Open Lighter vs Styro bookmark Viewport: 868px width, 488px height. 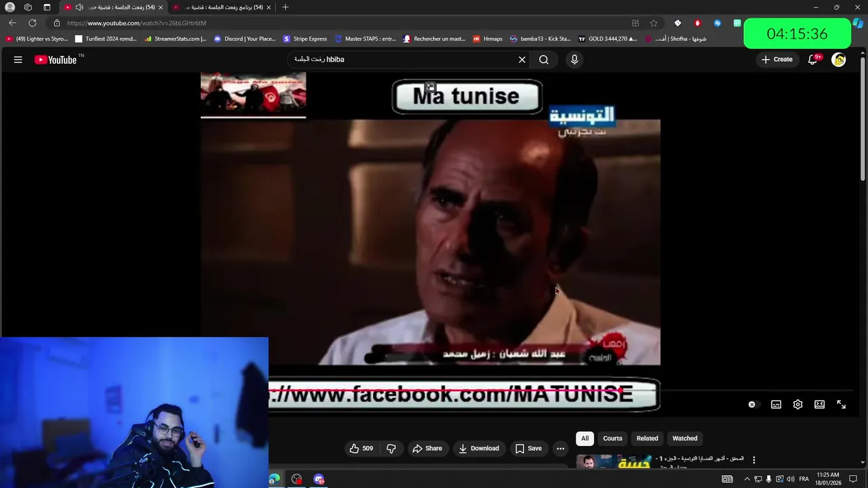37,39
